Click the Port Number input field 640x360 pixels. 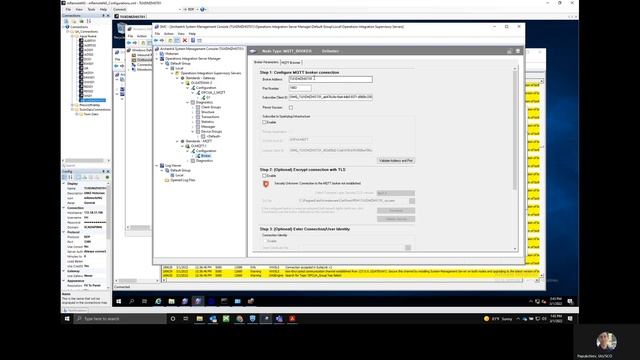[x=300, y=88]
